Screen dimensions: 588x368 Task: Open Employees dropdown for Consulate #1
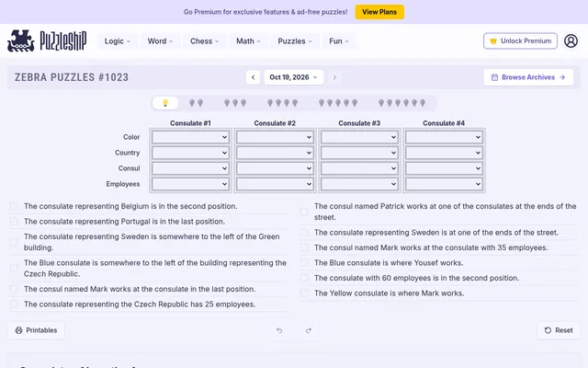(190, 184)
